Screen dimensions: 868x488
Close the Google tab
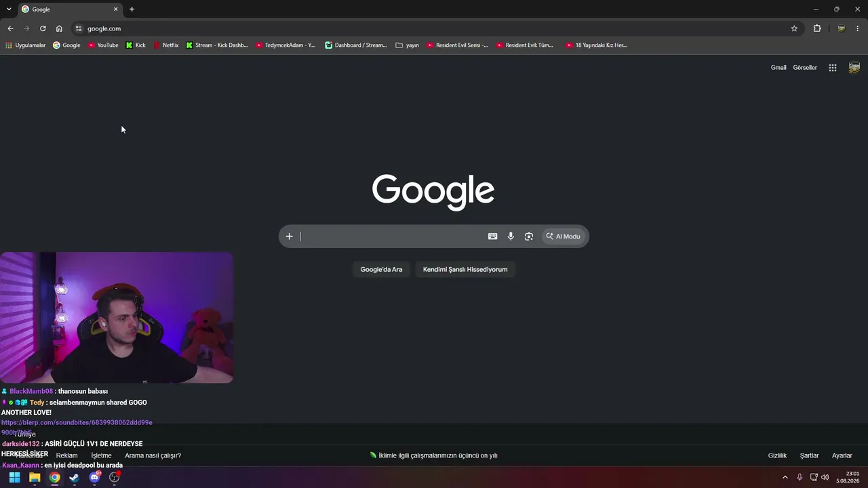point(115,9)
